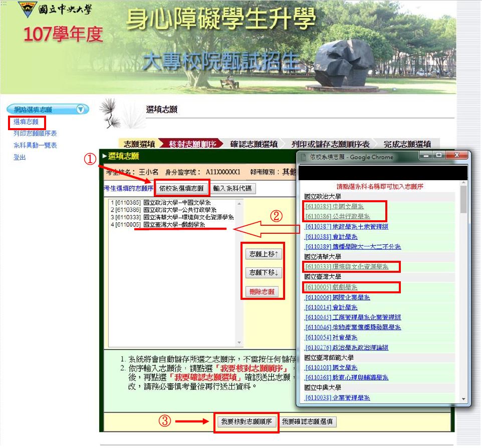Click 我要核對志願順序 button
Image resolution: width=482 pixels, height=448 pixels.
tap(247, 421)
